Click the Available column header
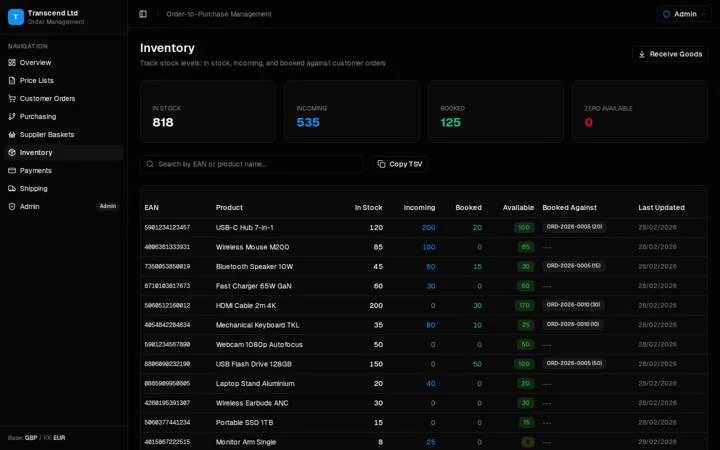Screen dimensions: 720x450 [x=518, y=208]
